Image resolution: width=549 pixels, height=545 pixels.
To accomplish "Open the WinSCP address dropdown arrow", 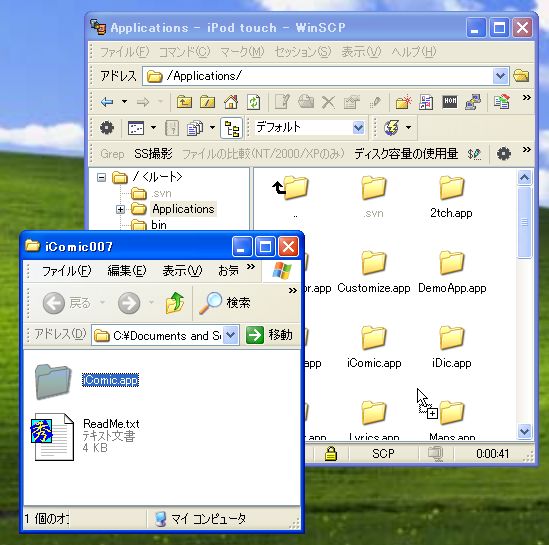I will (500, 76).
